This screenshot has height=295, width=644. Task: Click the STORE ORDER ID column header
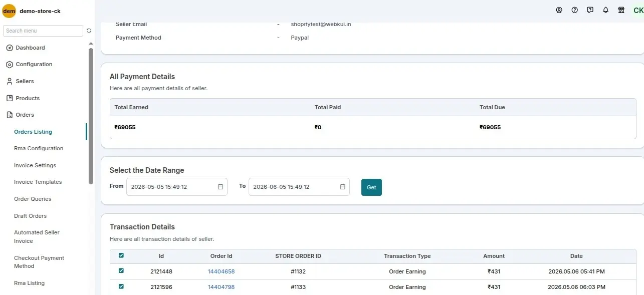pos(298,256)
